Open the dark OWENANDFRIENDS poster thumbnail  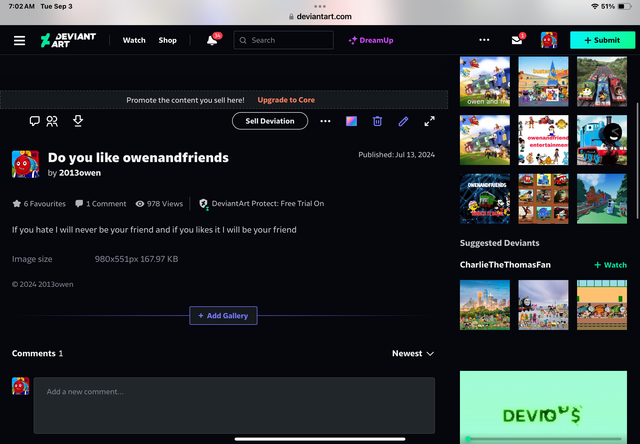(485, 199)
